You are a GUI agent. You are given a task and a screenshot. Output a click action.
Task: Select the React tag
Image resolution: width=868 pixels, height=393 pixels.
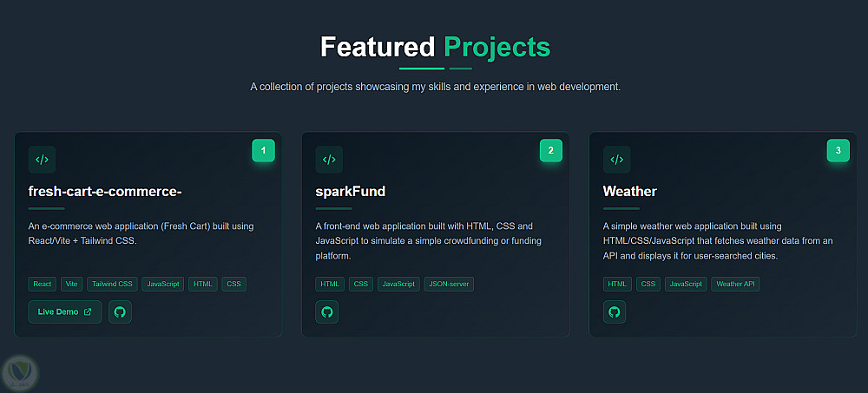tap(42, 284)
